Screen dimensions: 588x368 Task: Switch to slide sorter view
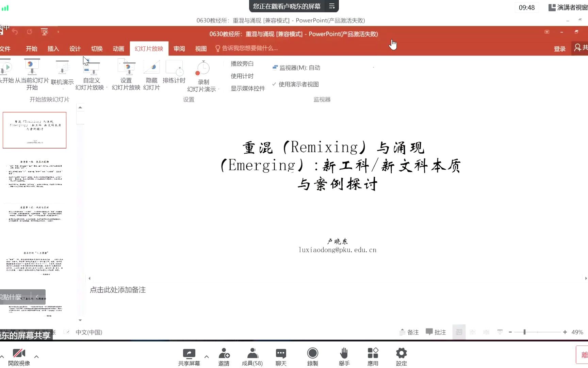(x=472, y=332)
